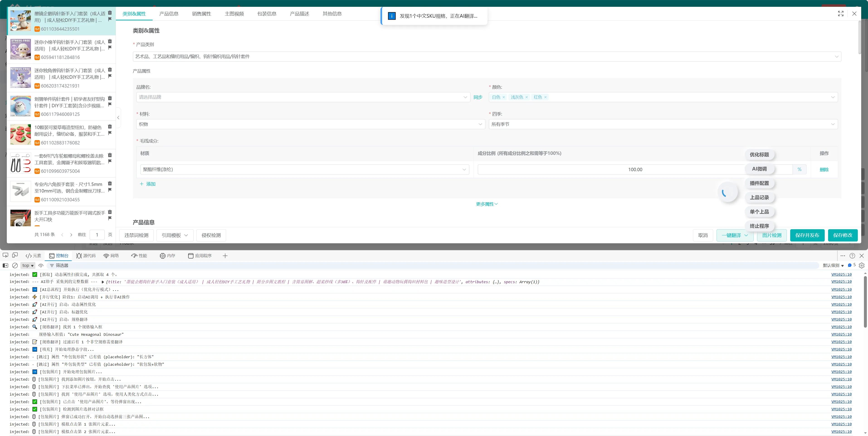Open the 产品类别 category dropdown

click(x=487, y=57)
